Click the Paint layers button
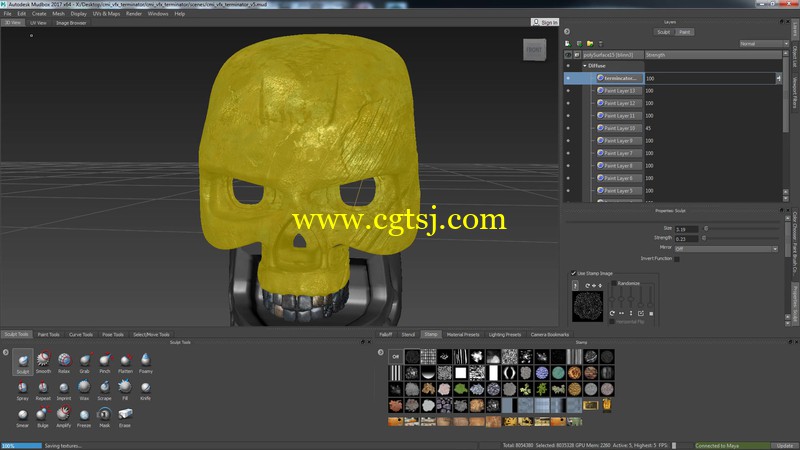Image resolution: width=800 pixels, height=450 pixels. pos(685,32)
